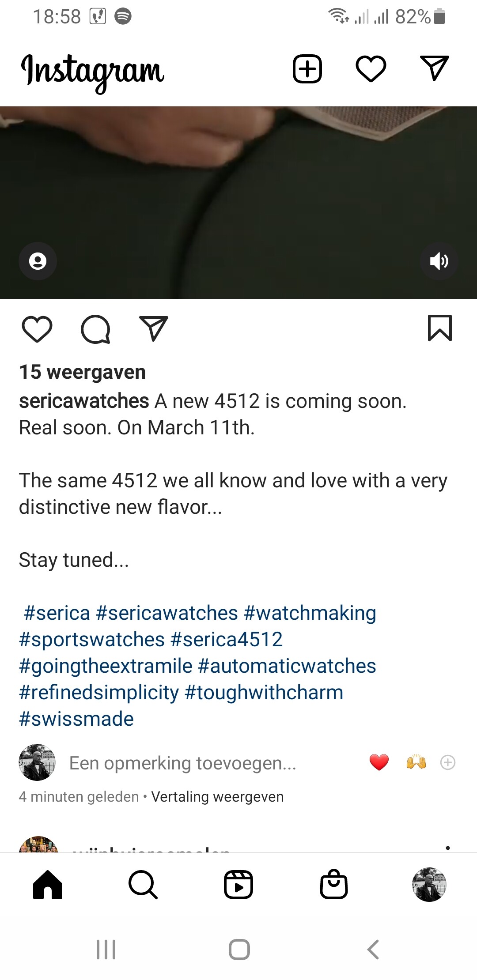Open the #watchmaking hashtag
The image size is (477, 980).
(310, 613)
